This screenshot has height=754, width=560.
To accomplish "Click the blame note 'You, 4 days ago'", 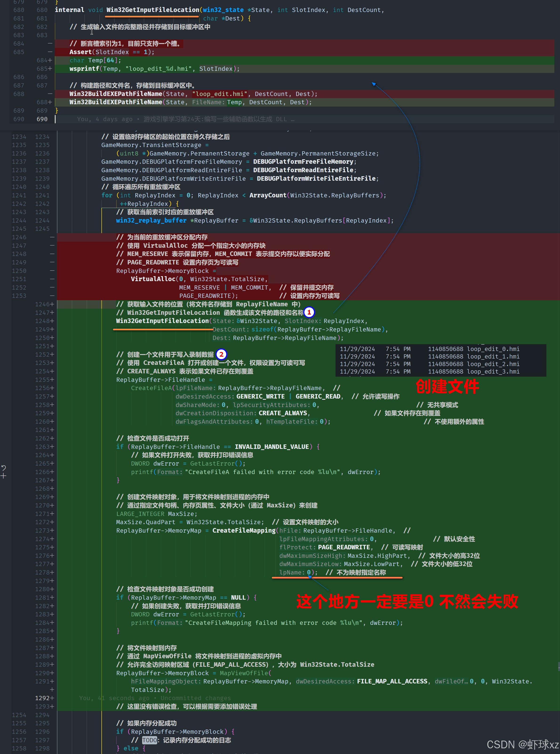I will click(x=105, y=119).
